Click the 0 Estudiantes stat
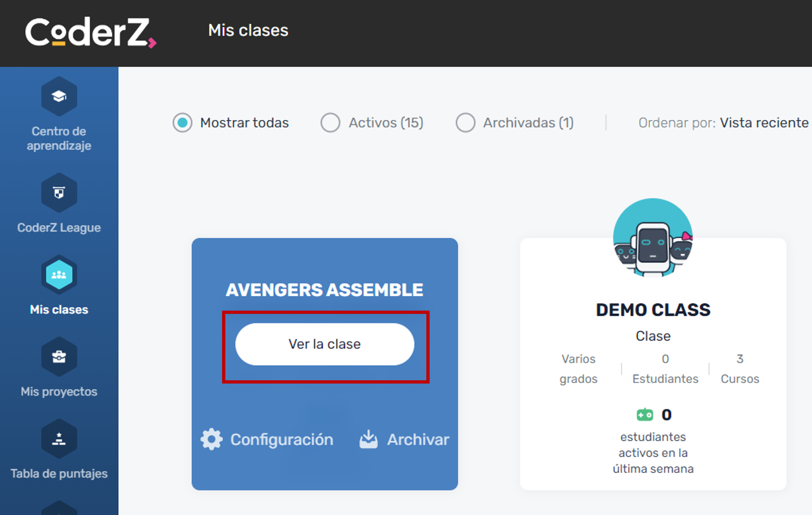The height and width of the screenshot is (515, 812). (665, 369)
